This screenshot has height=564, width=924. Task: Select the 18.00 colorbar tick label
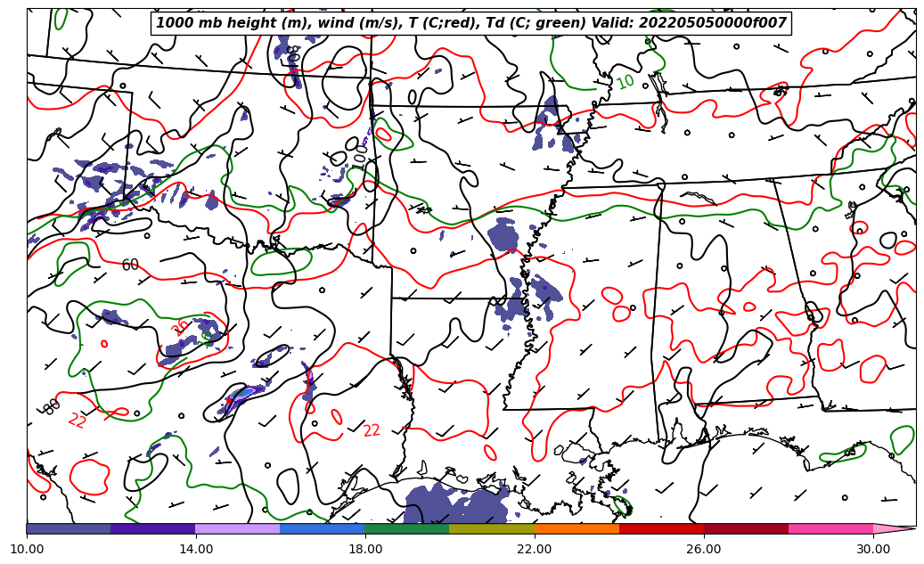click(365, 549)
